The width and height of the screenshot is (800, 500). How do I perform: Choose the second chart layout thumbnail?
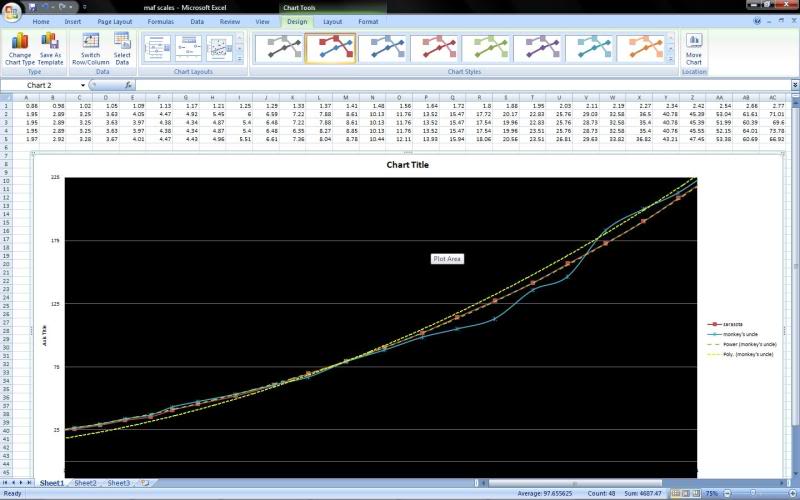188,48
